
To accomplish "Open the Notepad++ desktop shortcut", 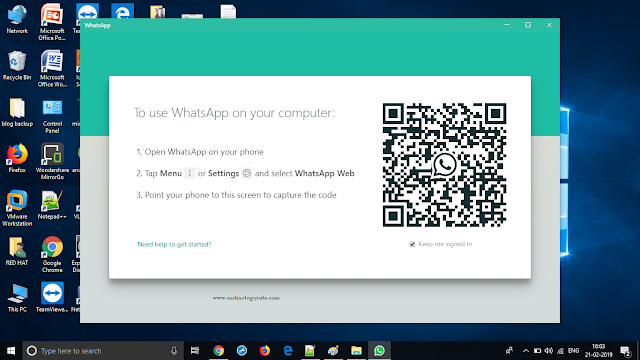I will pos(52,204).
